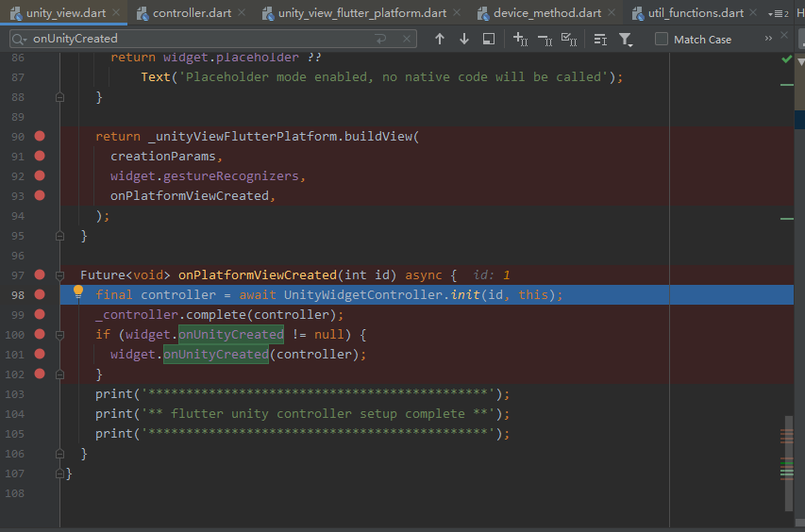Viewport: 805px width, 532px height.
Task: Toggle breakpoint on line 101
Action: [x=40, y=354]
